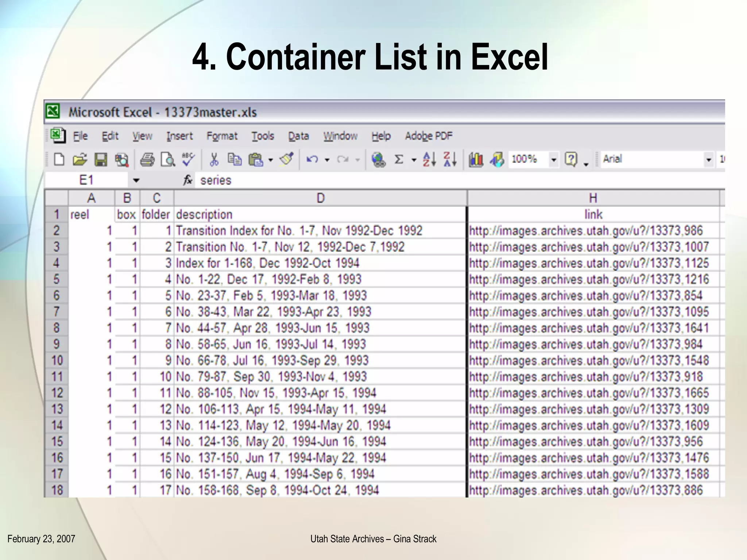
Task: Open the Data menu
Action: point(298,136)
